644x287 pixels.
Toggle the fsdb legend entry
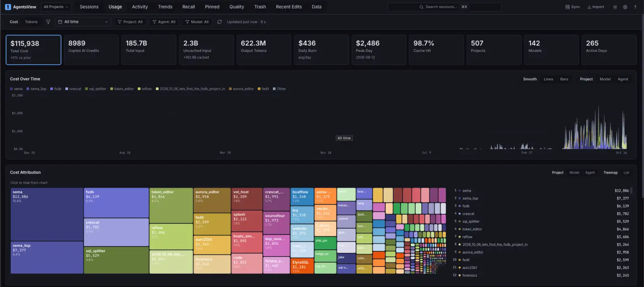(x=56, y=89)
